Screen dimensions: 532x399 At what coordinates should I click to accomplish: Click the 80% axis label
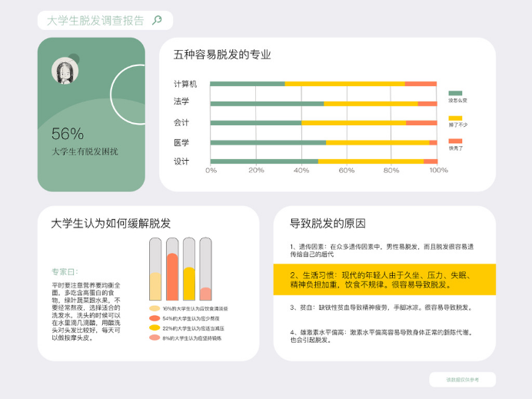(x=391, y=171)
